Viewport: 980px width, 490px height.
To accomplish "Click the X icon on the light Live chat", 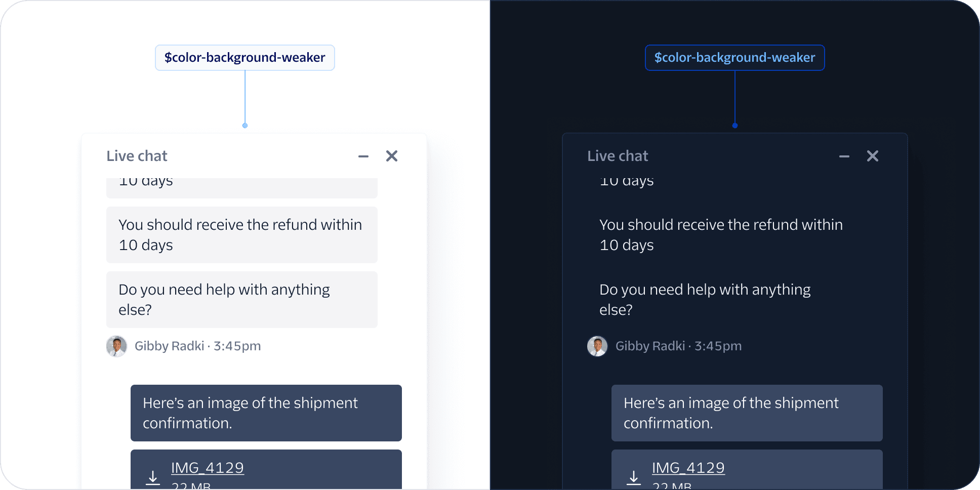I will coord(392,156).
